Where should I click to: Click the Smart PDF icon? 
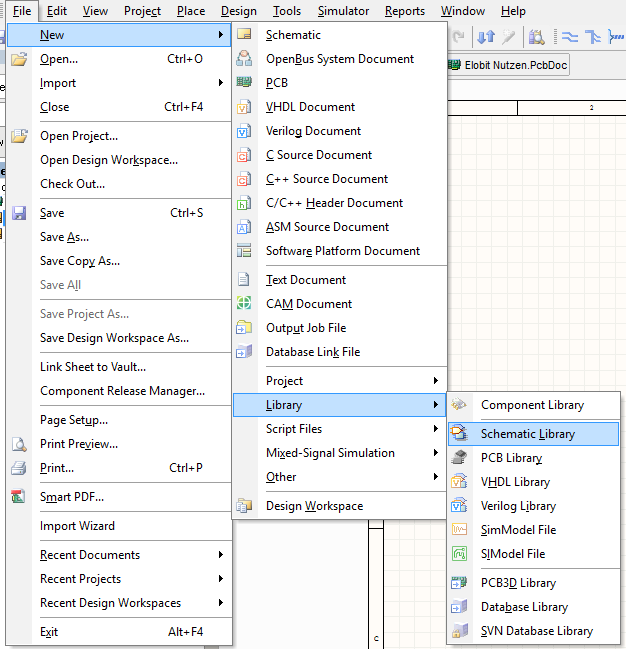click(x=19, y=497)
